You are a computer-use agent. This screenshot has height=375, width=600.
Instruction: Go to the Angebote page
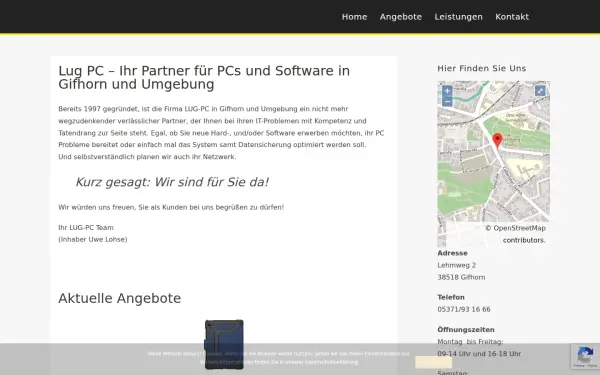click(401, 17)
